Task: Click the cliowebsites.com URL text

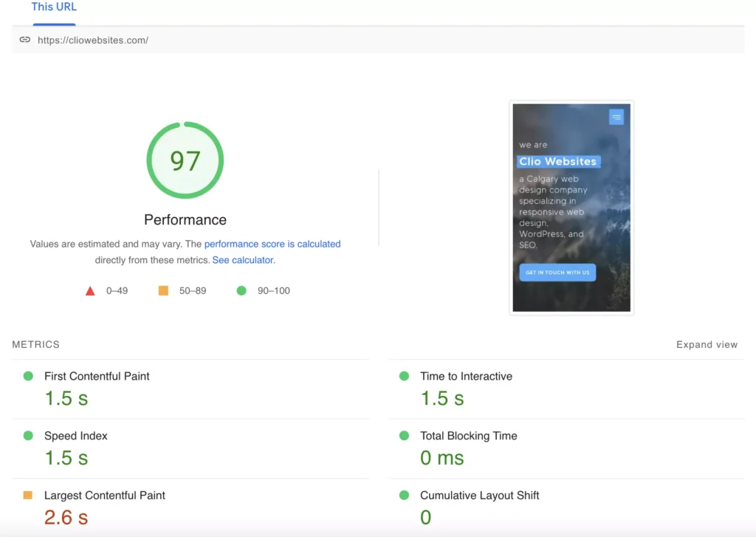Action: [93, 40]
